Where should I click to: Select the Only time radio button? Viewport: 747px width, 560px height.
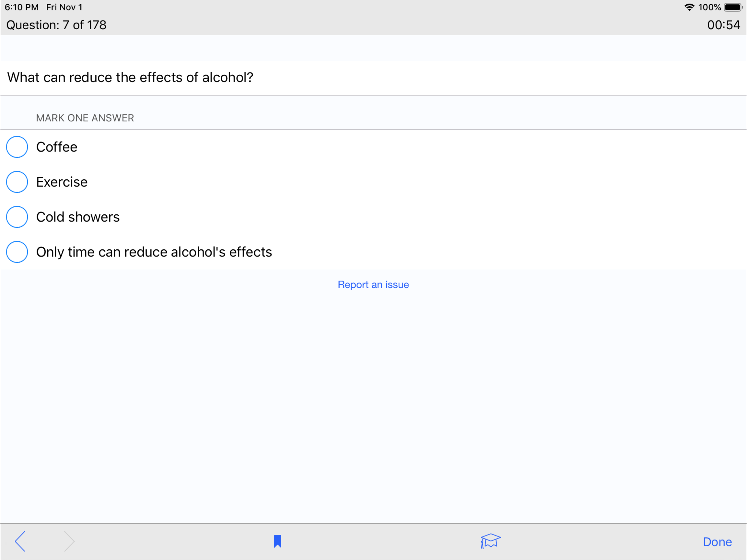click(x=17, y=252)
